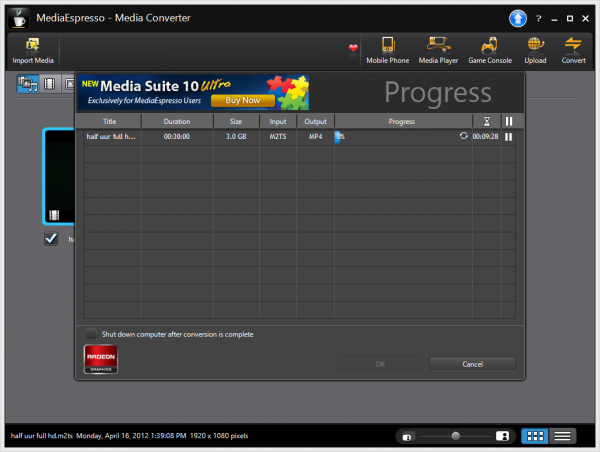Select the Mobile Phone device icon
The width and height of the screenshot is (600, 452).
click(x=387, y=44)
